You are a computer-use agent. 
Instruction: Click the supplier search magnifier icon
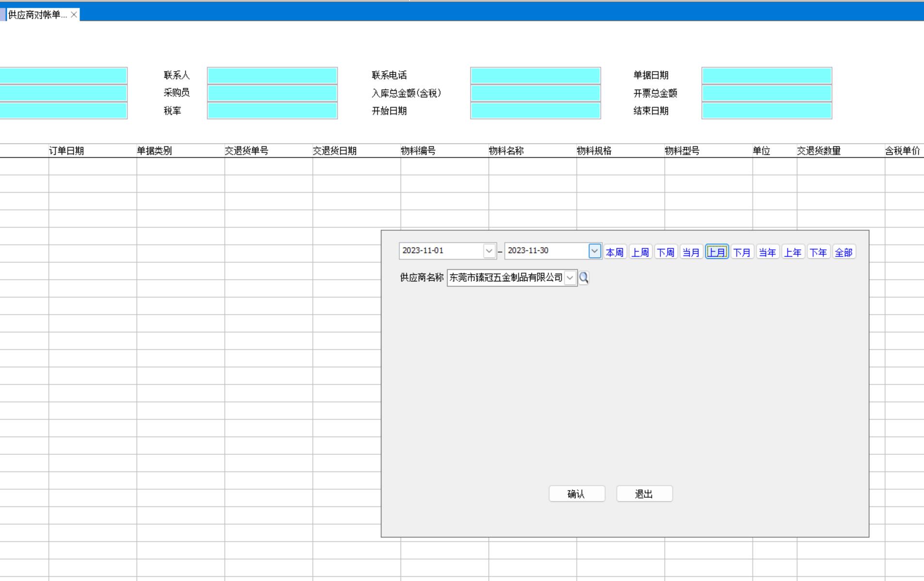coord(584,278)
